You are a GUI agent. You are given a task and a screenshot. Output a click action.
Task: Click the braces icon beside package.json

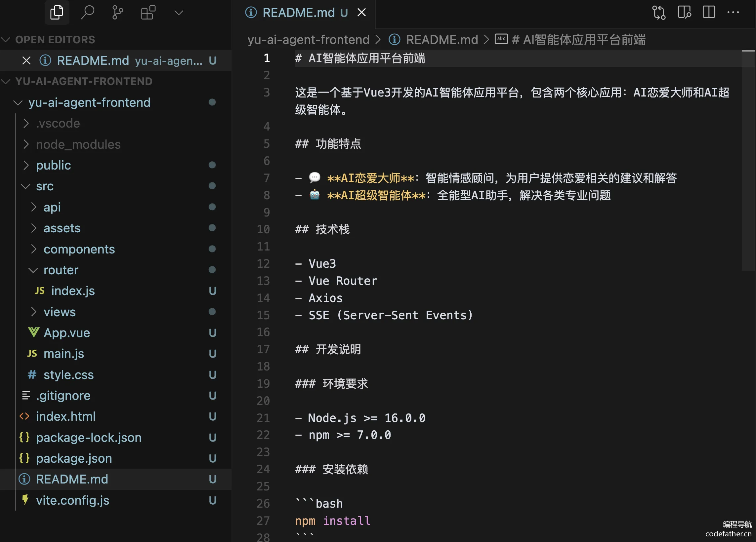tap(24, 458)
